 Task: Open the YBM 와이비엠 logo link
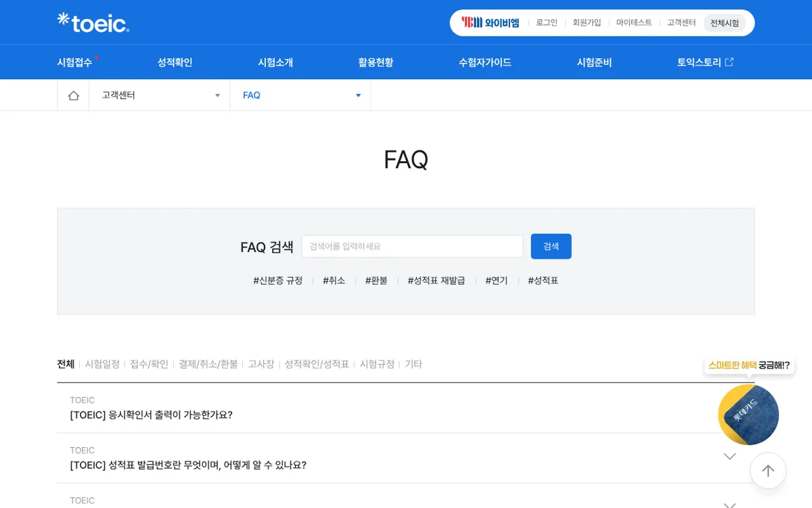[490, 22]
